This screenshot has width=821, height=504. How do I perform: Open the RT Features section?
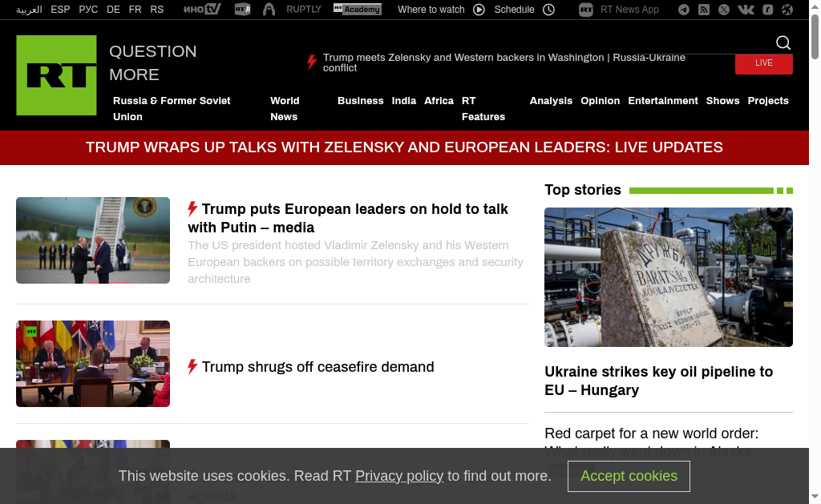(x=483, y=109)
